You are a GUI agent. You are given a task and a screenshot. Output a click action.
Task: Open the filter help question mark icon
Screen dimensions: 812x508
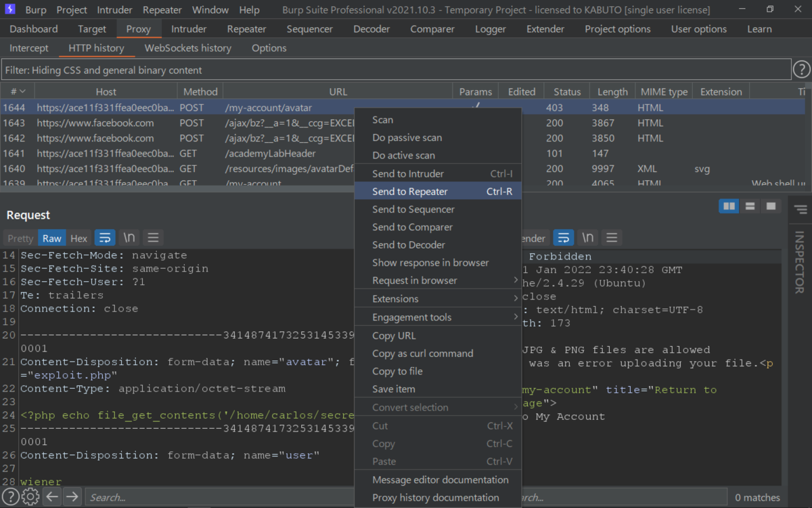point(801,70)
